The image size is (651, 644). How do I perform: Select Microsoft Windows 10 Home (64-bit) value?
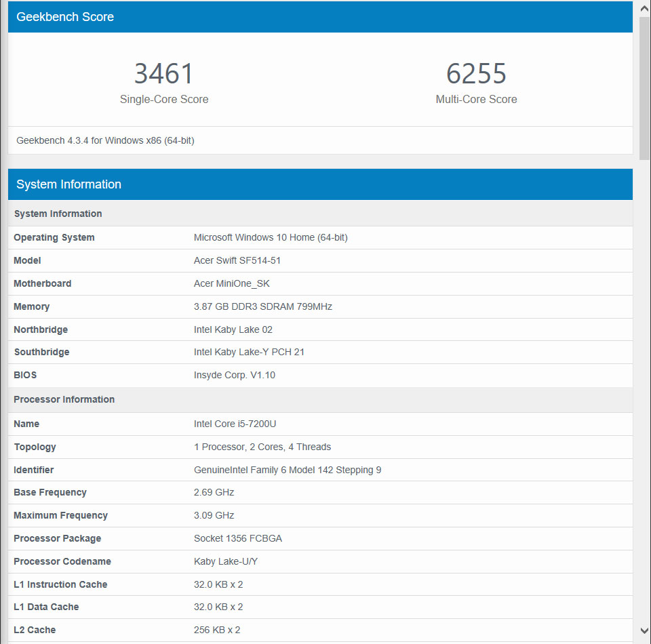click(x=271, y=237)
